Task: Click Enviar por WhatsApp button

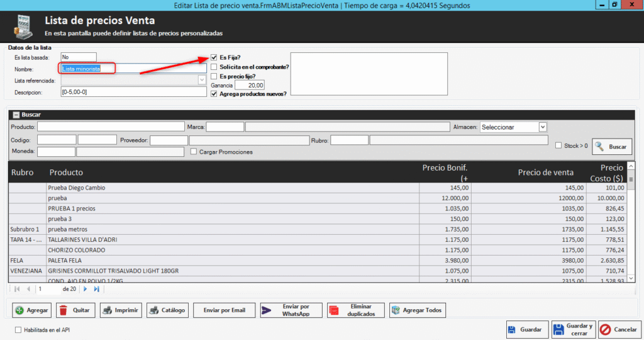Action: pos(291,310)
